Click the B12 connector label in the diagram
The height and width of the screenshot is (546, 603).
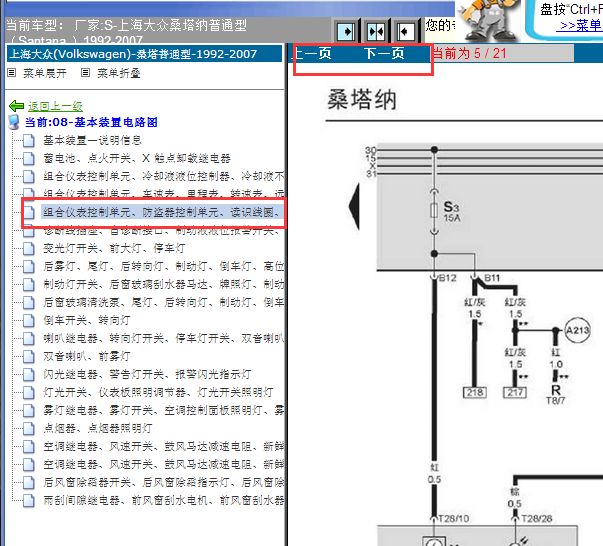click(447, 278)
